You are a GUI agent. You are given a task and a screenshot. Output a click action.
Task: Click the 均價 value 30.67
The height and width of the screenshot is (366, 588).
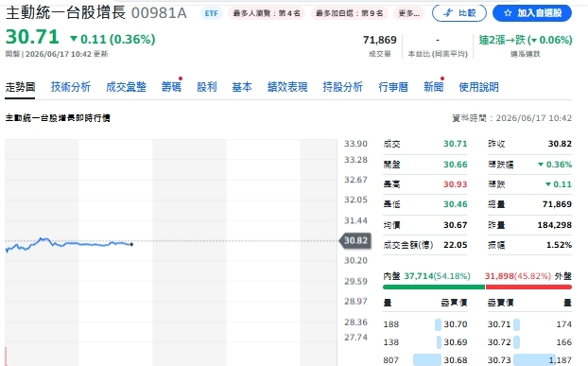456,225
